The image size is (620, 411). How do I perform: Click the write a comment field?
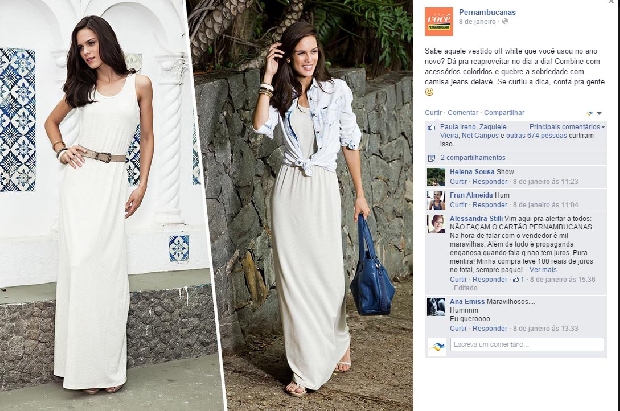point(527,345)
